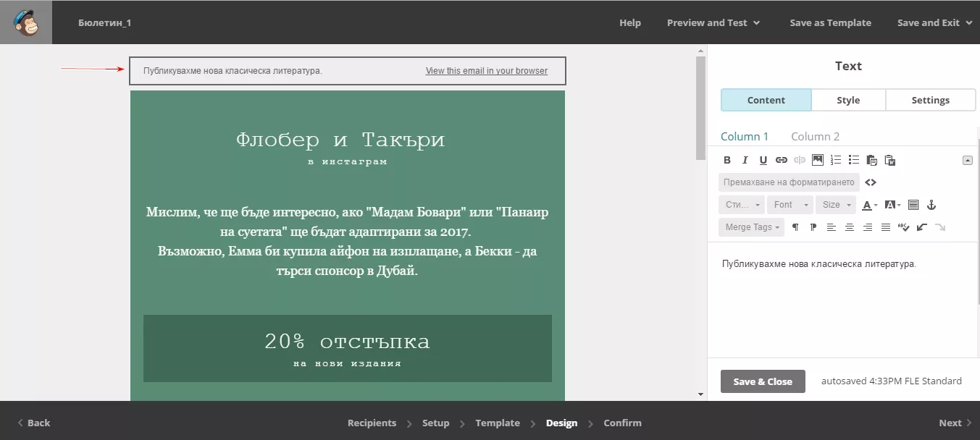This screenshot has width=980, height=440.
Task: Select the Column 2 tab
Action: [816, 136]
